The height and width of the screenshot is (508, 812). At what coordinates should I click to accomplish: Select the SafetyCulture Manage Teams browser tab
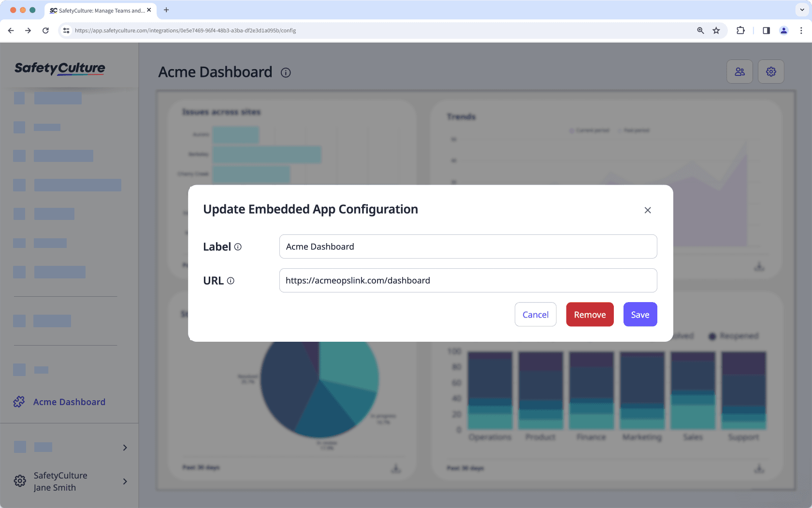click(97, 10)
